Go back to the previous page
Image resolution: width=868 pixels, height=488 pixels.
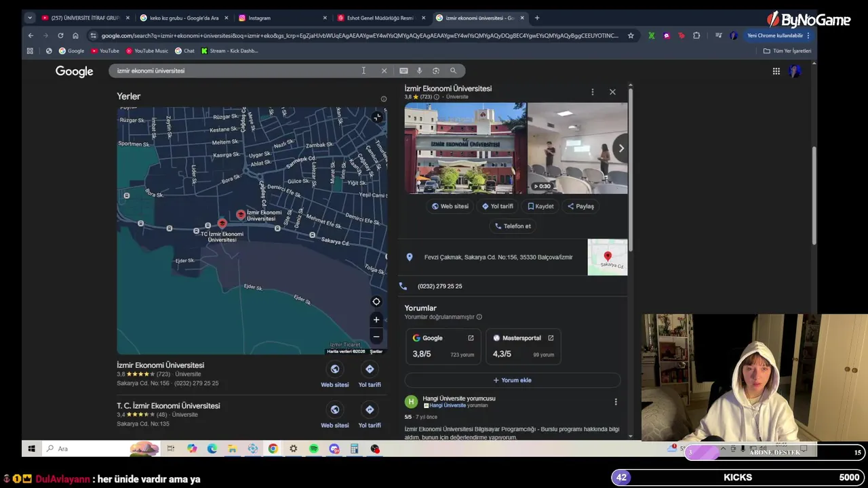[31, 35]
